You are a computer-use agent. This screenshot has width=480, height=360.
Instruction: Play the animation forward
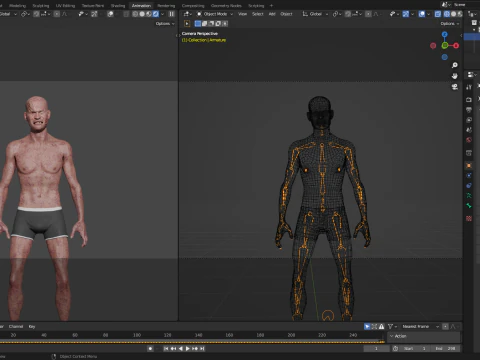tap(188, 349)
